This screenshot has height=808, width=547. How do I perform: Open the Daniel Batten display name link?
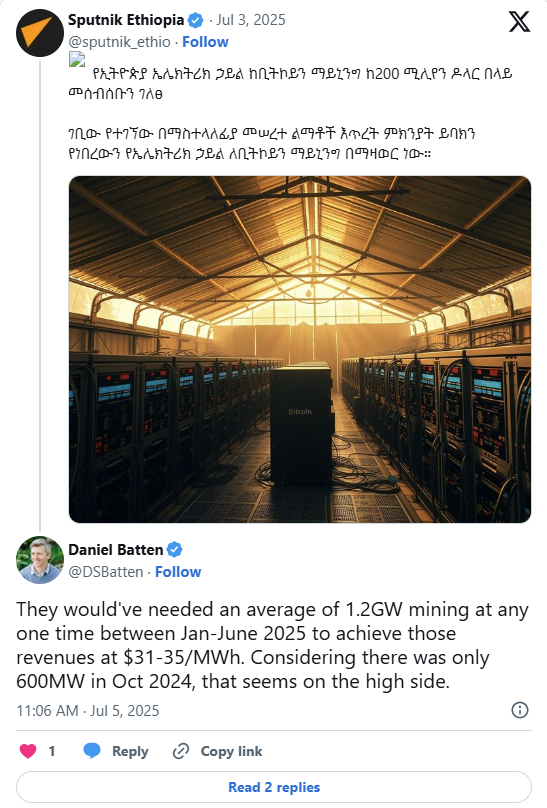point(115,550)
